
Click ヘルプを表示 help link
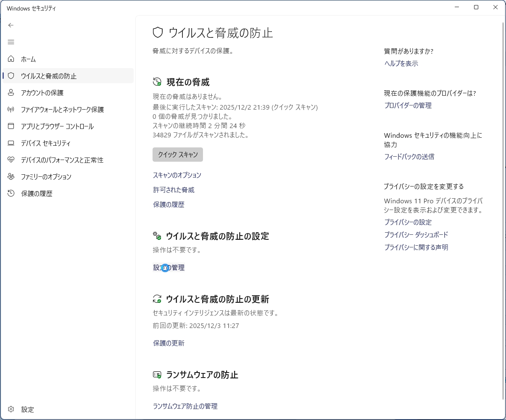pyautogui.click(x=401, y=63)
